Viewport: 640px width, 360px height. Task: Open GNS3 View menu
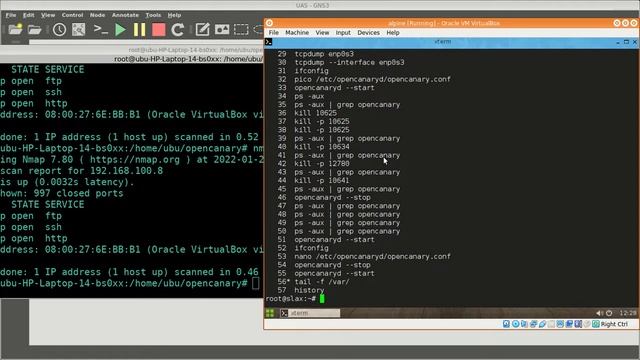[x=48, y=15]
